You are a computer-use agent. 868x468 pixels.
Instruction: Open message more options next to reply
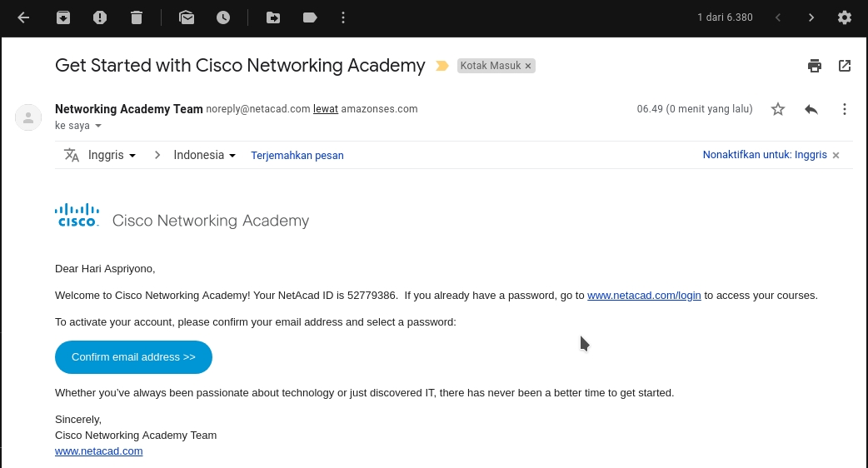tap(845, 109)
